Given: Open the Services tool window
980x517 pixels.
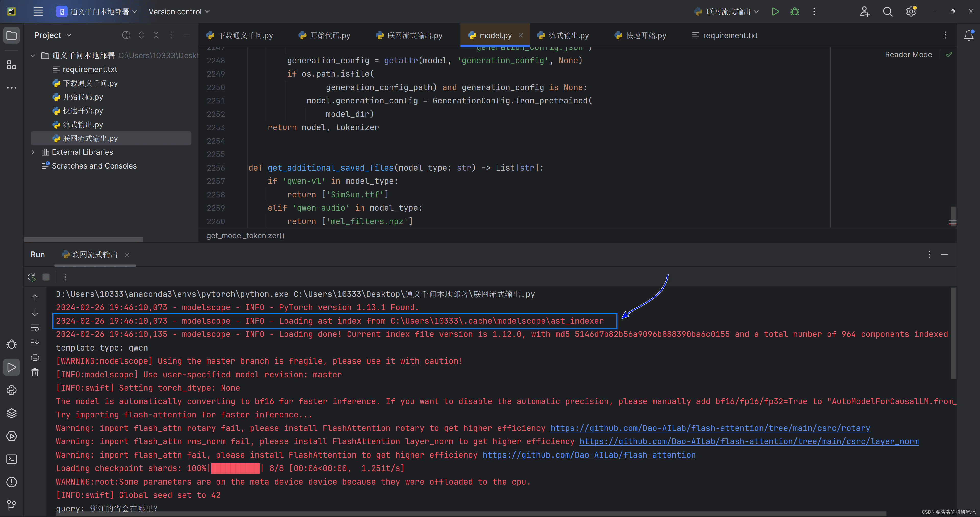Looking at the screenshot, I should coord(11,436).
